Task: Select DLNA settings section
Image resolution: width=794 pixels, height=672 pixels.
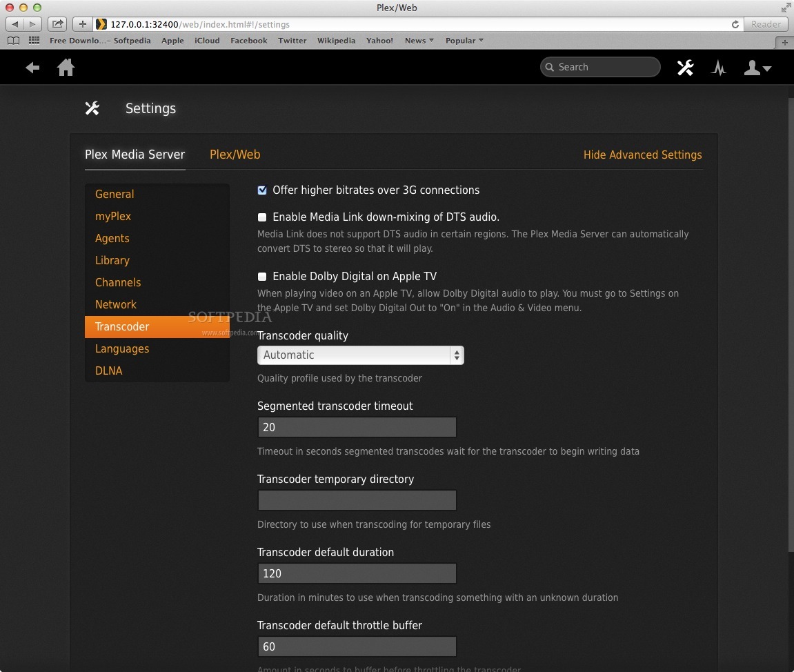Action: 157,370
